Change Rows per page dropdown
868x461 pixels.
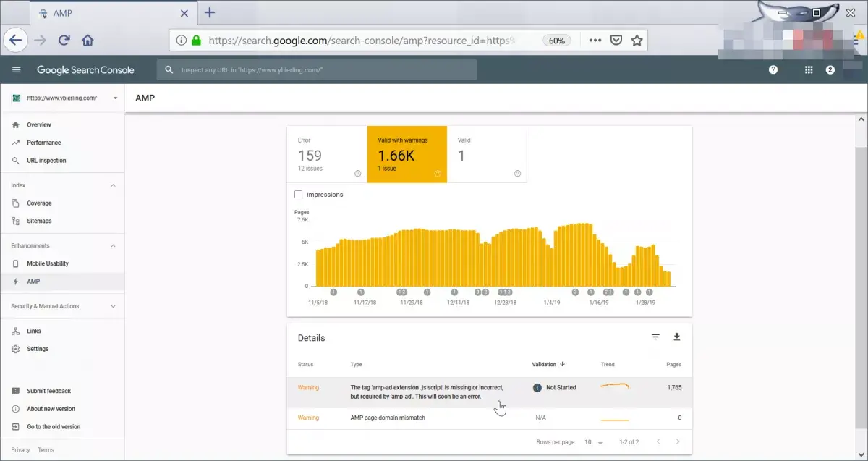594,442
